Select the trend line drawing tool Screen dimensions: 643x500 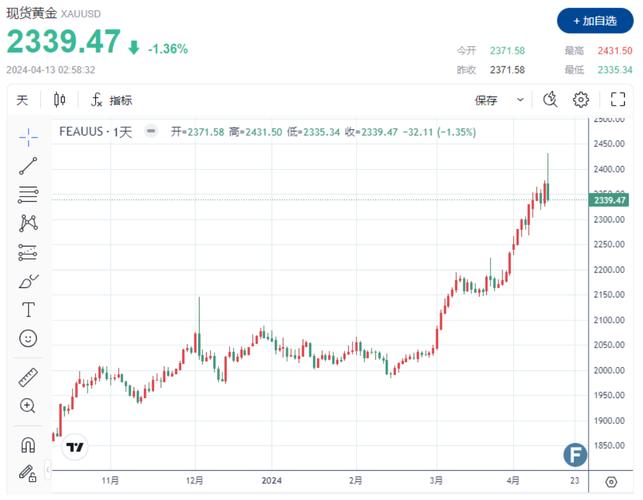click(28, 166)
